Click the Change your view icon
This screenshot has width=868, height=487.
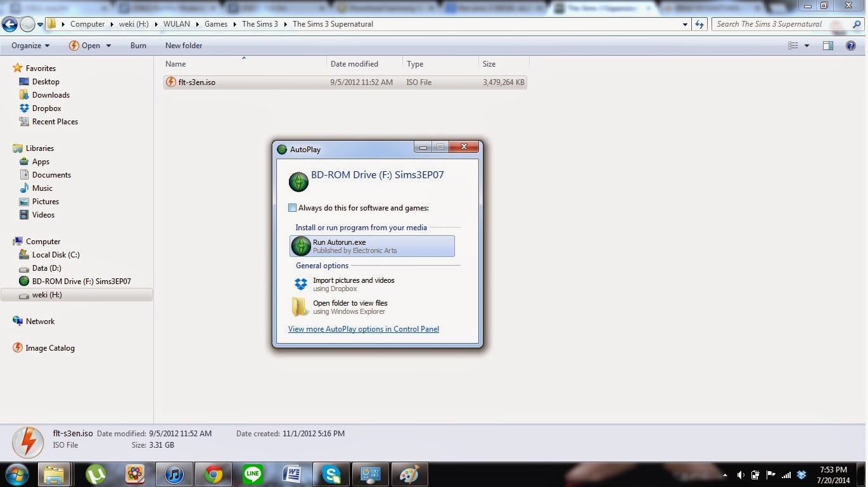point(793,46)
